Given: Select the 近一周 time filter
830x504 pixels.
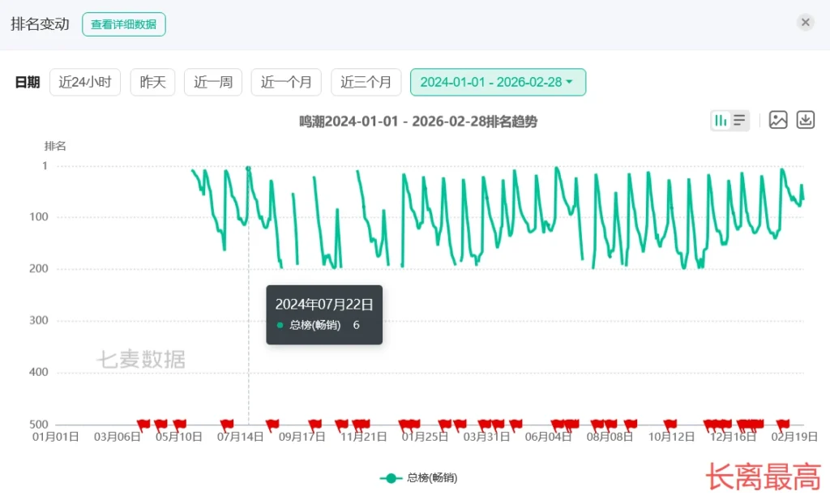Looking at the screenshot, I should (x=213, y=82).
